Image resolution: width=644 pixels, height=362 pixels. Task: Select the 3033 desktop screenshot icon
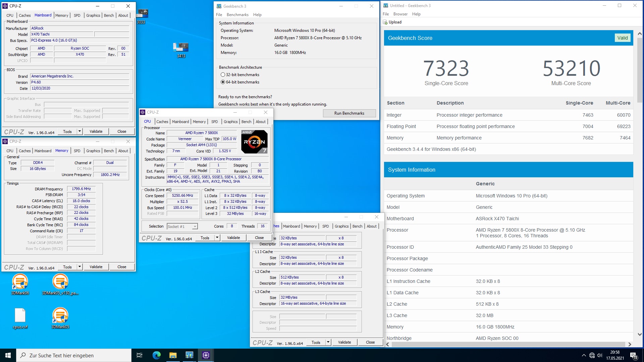coord(142,16)
